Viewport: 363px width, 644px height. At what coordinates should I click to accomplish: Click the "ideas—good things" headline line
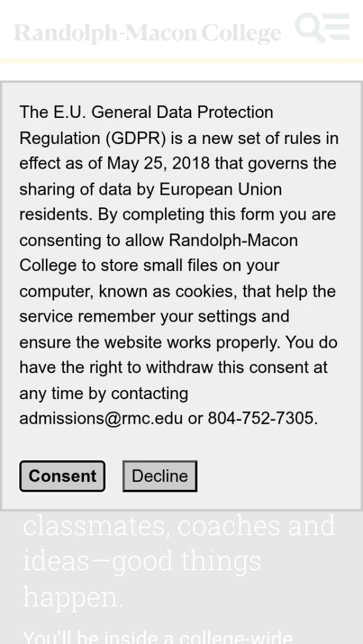[x=142, y=561]
